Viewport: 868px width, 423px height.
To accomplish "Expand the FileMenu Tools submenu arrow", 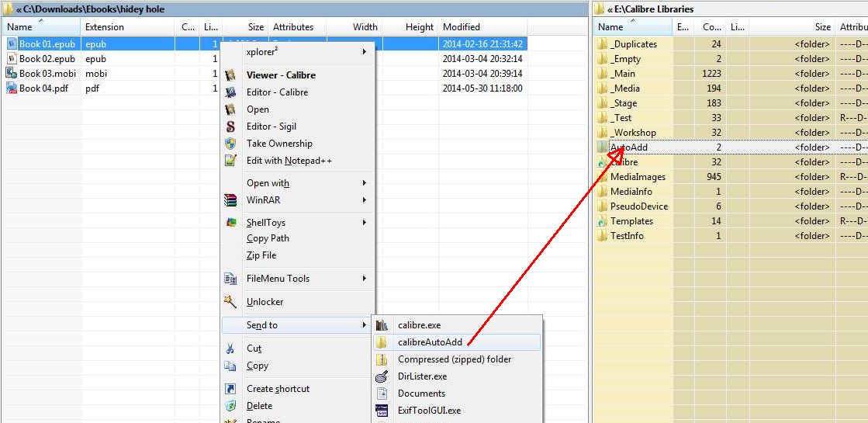I will 365,279.
